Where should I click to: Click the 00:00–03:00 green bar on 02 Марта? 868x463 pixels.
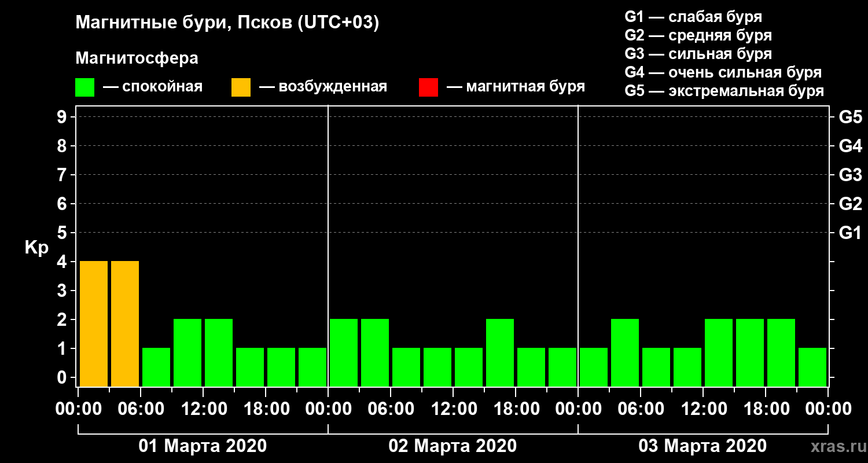[344, 352]
